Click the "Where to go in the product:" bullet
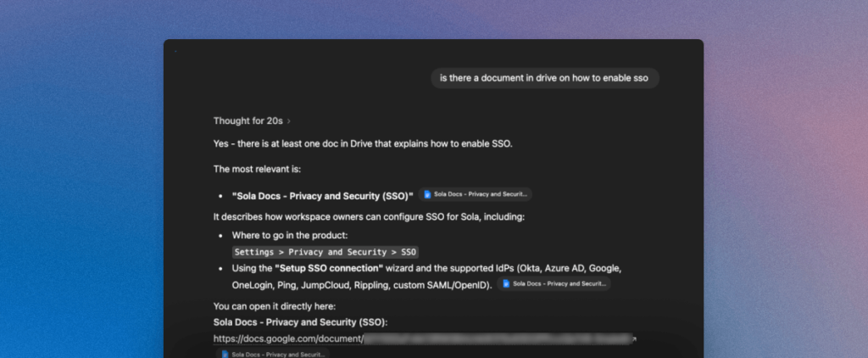The width and height of the screenshot is (868, 358). tap(290, 235)
